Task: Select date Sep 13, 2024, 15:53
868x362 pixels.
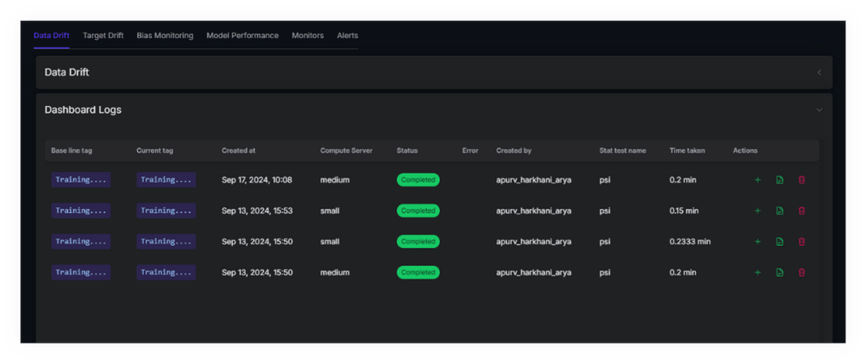Action: [x=257, y=211]
